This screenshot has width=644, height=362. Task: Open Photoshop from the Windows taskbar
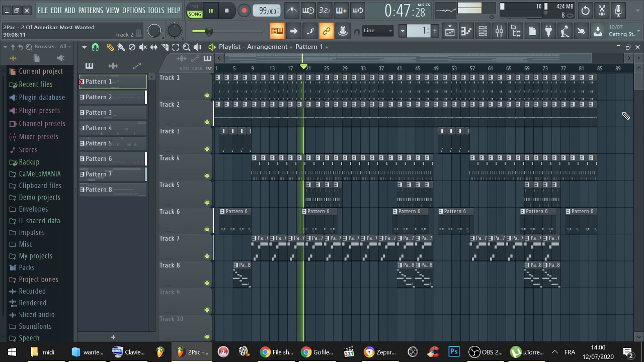[x=454, y=352]
